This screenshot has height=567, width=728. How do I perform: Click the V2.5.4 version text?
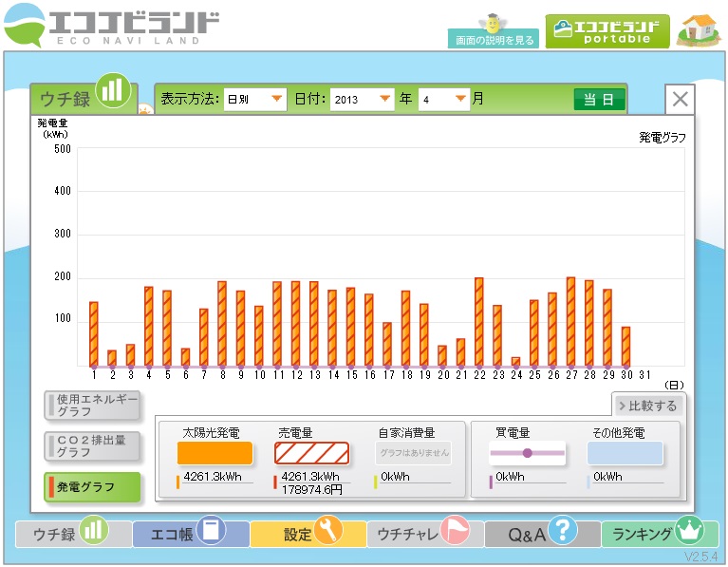(701, 557)
